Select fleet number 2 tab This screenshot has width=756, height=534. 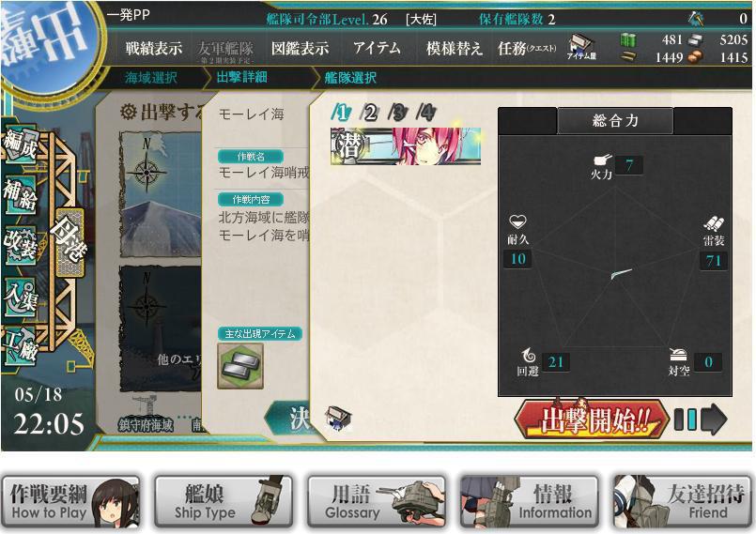pyautogui.click(x=370, y=113)
